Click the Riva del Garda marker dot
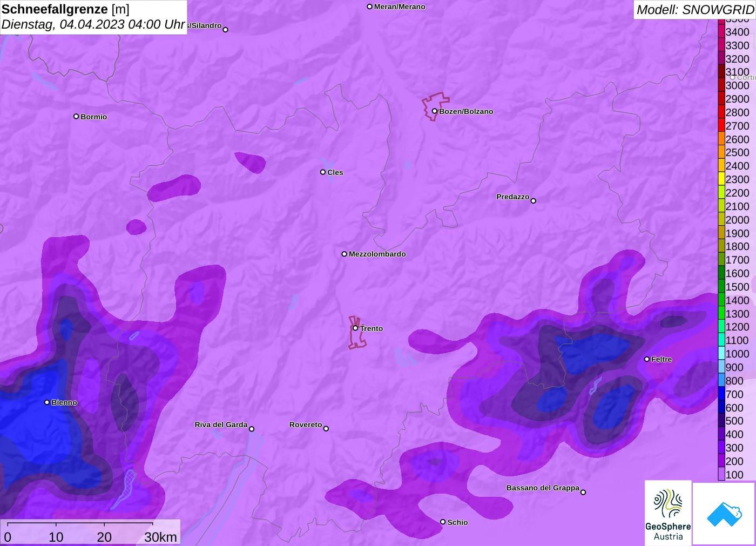This screenshot has height=546, width=756. tap(252, 429)
